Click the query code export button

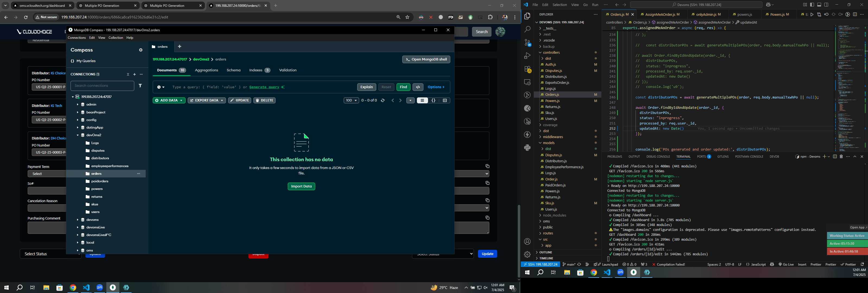point(418,87)
